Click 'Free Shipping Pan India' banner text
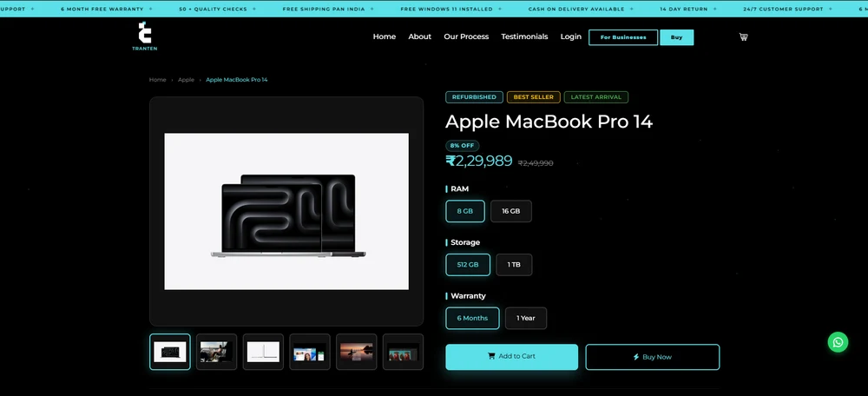 click(x=324, y=9)
